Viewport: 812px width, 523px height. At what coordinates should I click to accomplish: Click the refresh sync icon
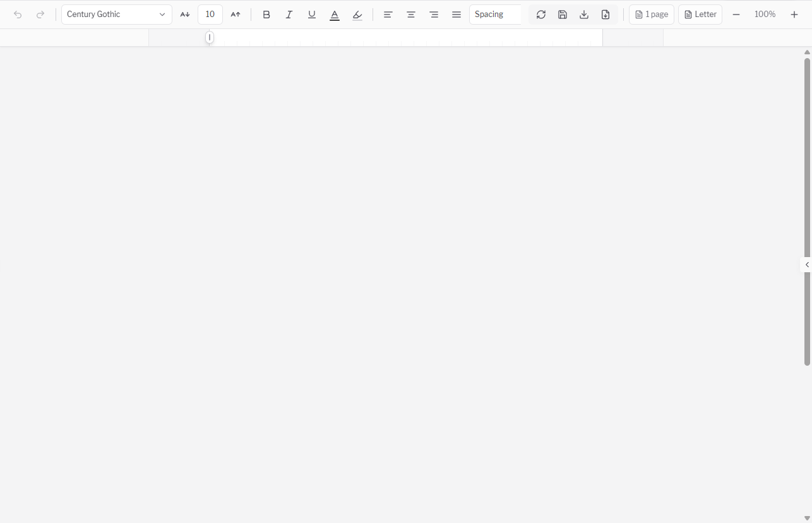click(x=541, y=15)
